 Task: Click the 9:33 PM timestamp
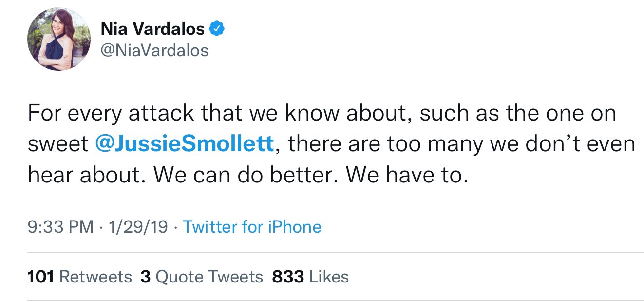[x=60, y=227]
